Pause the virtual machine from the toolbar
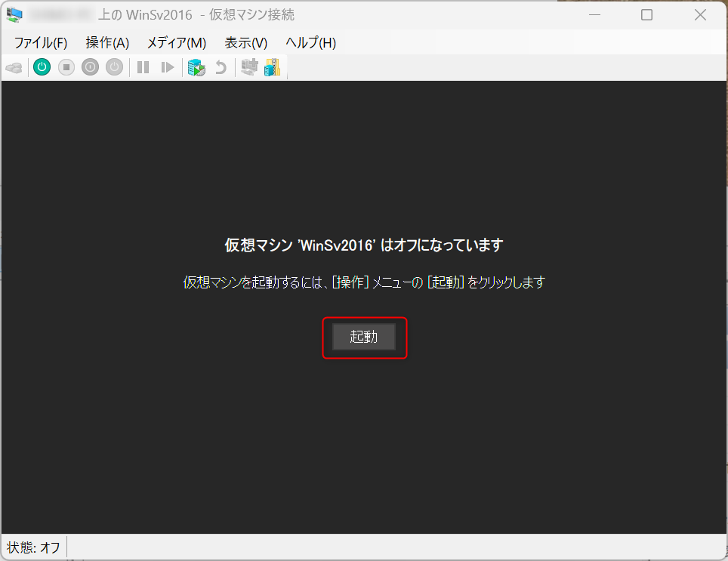728x561 pixels. [x=143, y=67]
